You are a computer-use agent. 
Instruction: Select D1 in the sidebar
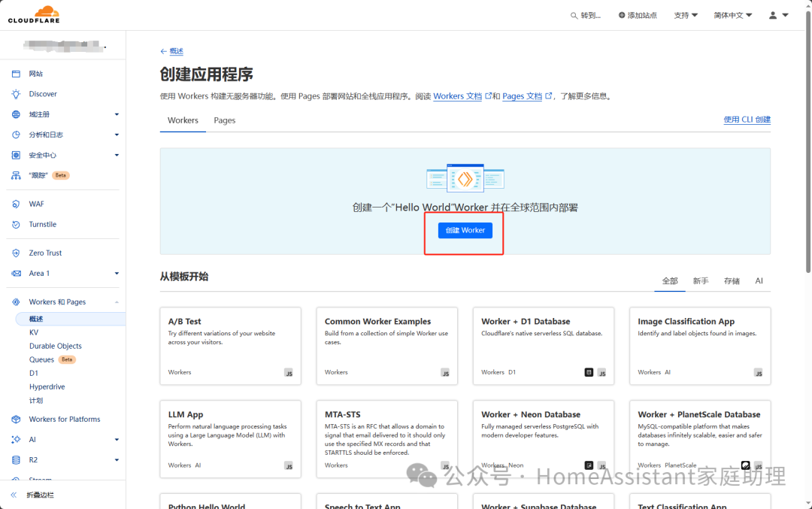(x=34, y=373)
